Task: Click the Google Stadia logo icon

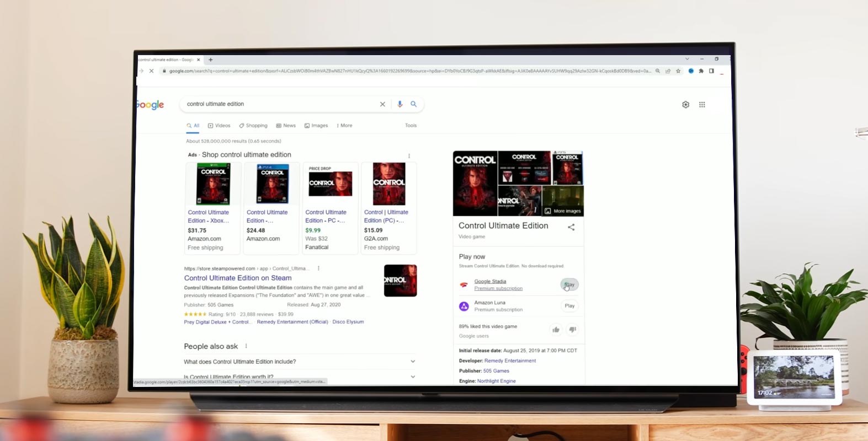Action: point(464,285)
